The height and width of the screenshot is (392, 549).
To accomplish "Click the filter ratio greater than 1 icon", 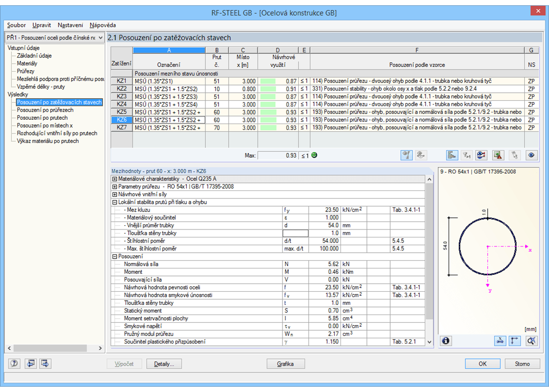I will (x=466, y=156).
